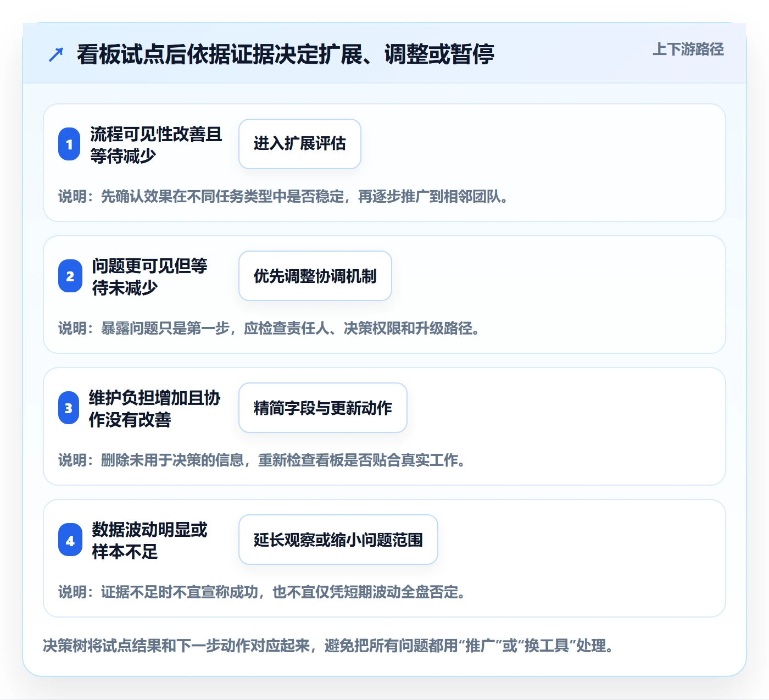Click the footer summary starting with 决策树将试点结果

tap(328, 645)
